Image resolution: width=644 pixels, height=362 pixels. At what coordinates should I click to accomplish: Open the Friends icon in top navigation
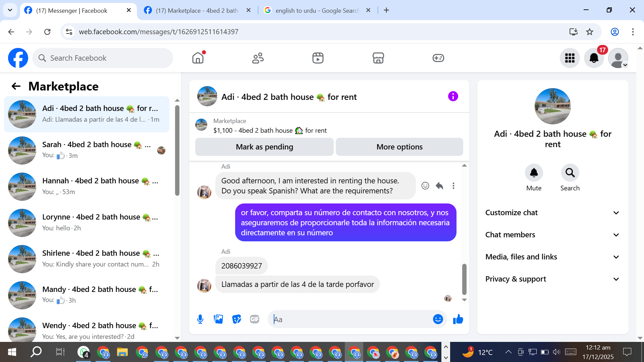click(x=258, y=58)
